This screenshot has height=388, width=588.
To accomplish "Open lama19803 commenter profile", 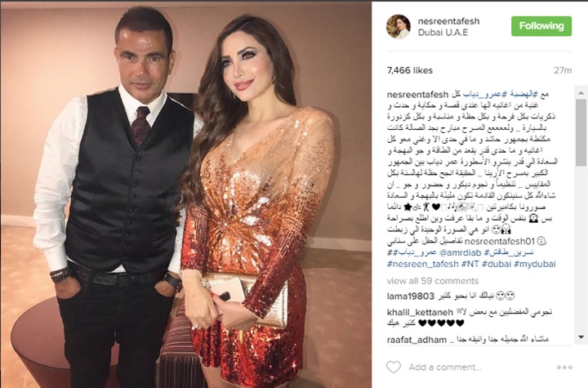I will (410, 296).
